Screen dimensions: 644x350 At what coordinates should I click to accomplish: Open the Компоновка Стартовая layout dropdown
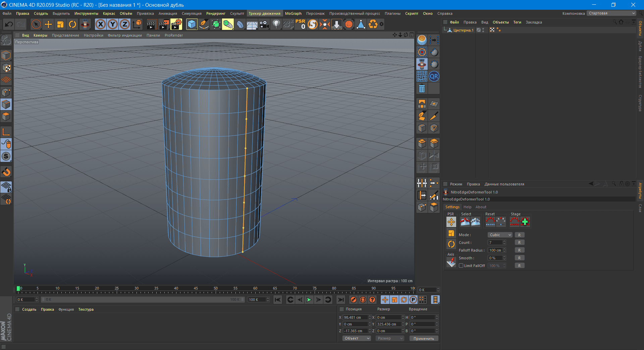pos(611,13)
